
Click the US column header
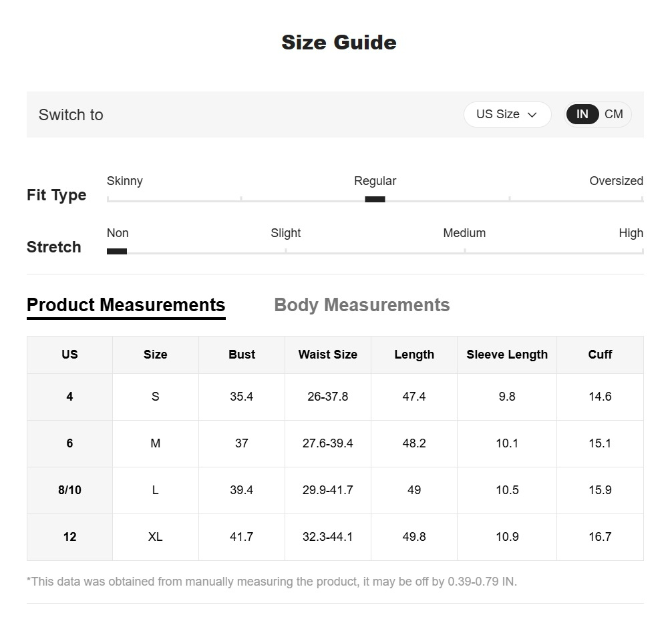[70, 355]
